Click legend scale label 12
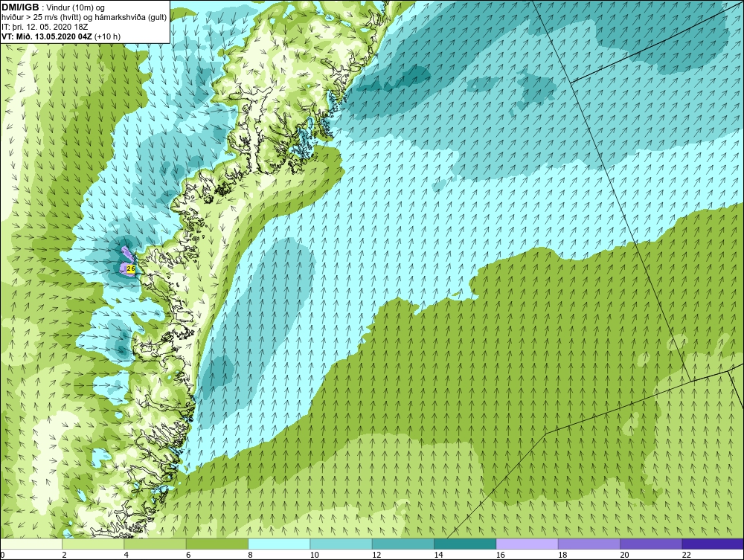 tap(376, 556)
